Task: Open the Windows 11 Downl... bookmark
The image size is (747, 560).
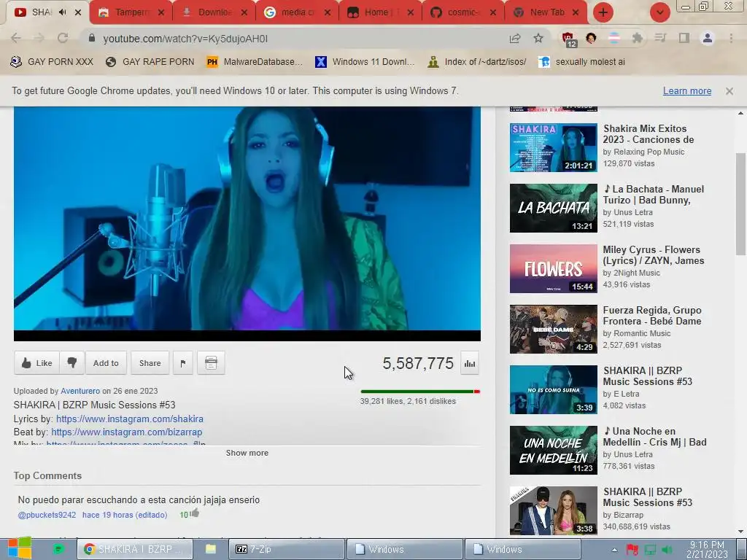Action: (365, 61)
